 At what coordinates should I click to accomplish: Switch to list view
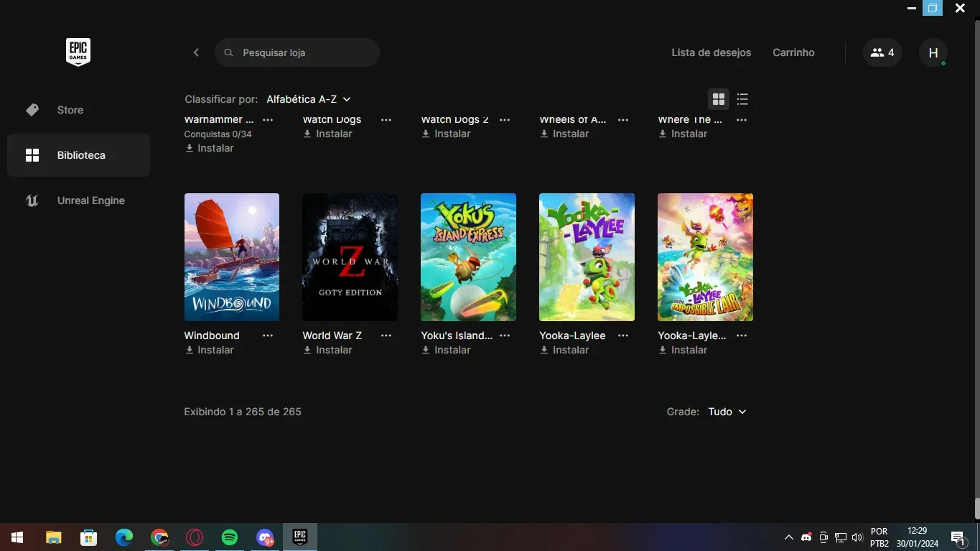tap(742, 99)
